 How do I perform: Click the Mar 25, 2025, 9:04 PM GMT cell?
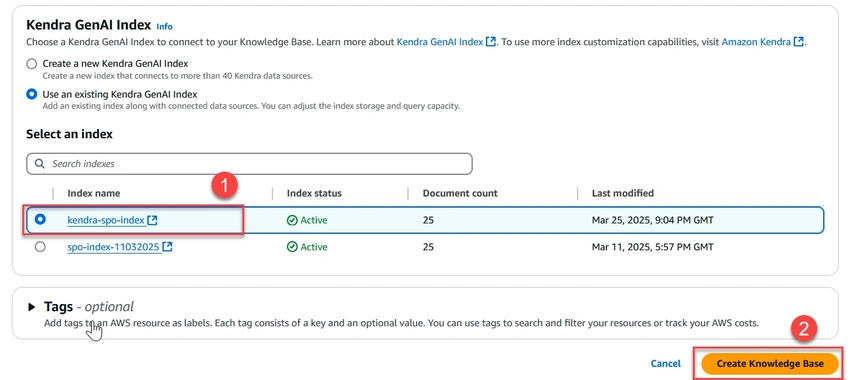653,220
